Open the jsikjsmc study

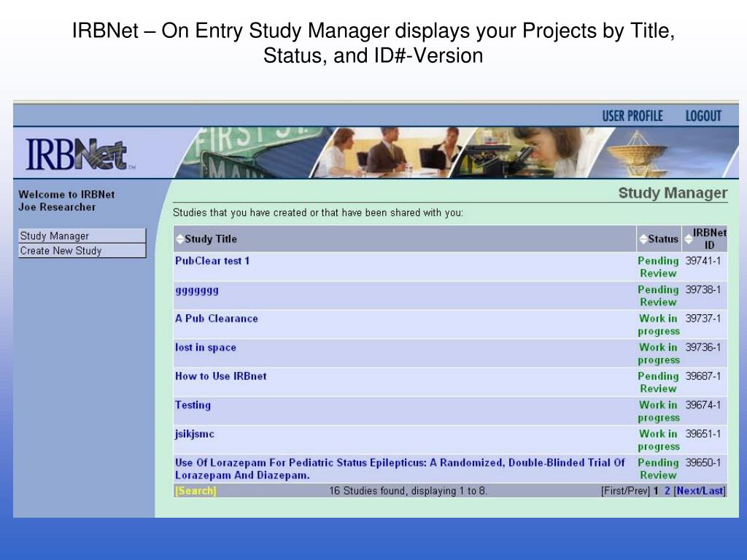click(194, 435)
